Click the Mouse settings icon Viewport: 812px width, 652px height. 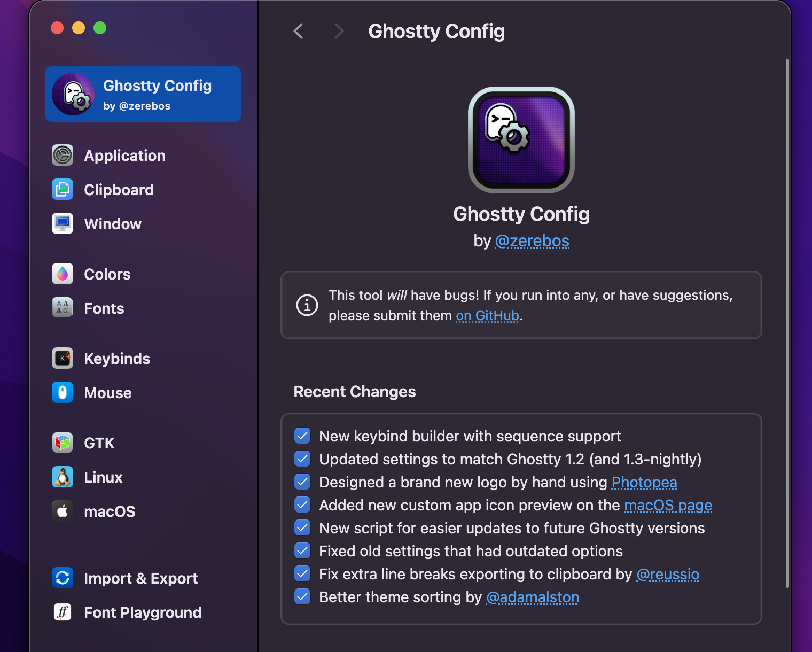pos(63,393)
